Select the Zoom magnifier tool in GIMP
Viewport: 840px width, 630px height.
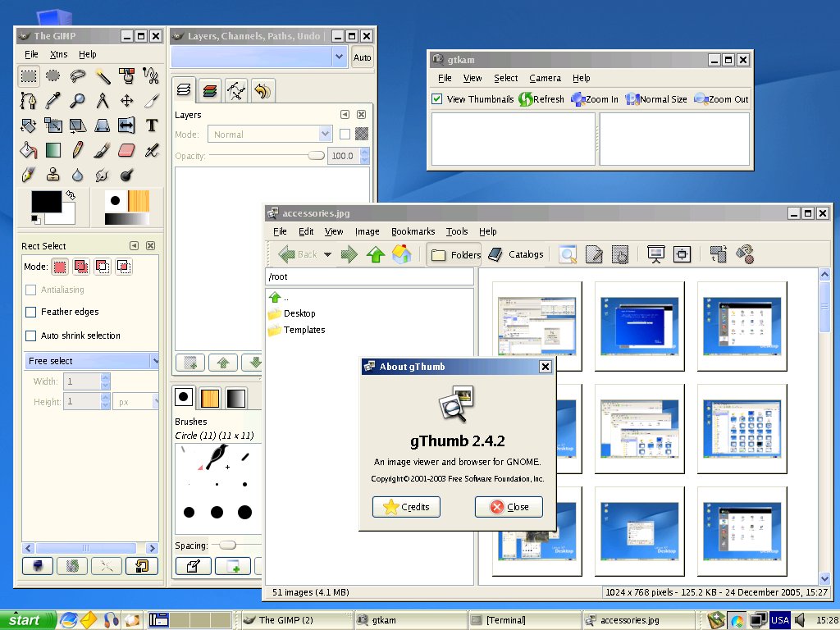pos(78,101)
